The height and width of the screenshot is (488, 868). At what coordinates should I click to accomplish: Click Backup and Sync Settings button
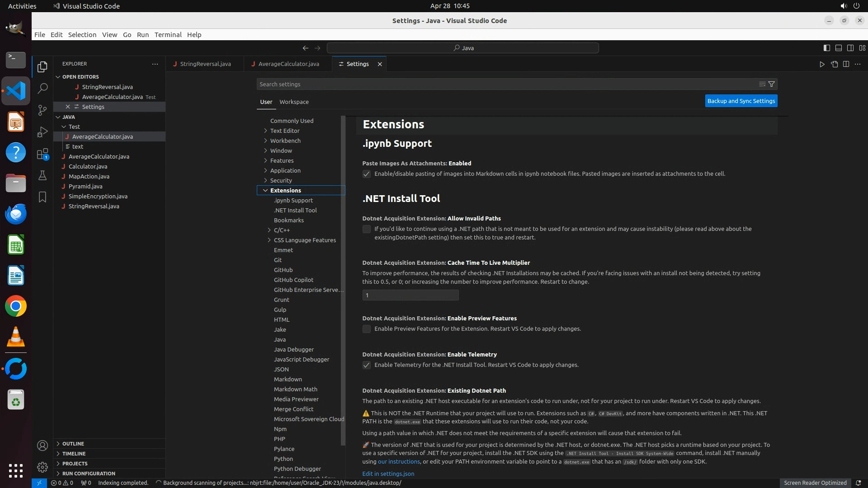click(x=741, y=101)
